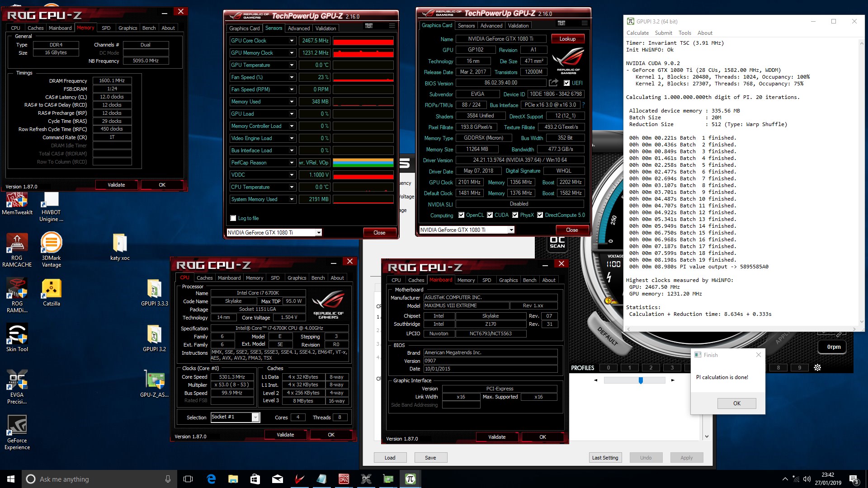Image resolution: width=868 pixels, height=488 pixels.
Task: Click GPU-Z sensors screenshot camera icon
Action: click(x=369, y=26)
